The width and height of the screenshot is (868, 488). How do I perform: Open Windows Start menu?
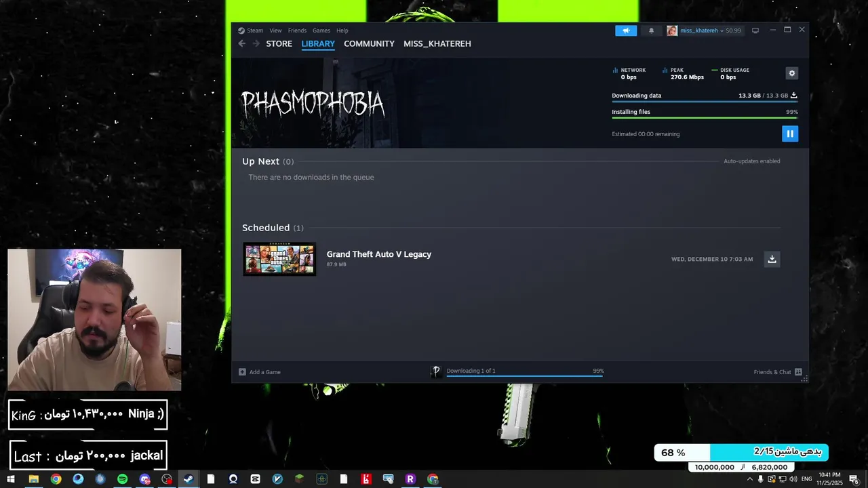click(11, 479)
